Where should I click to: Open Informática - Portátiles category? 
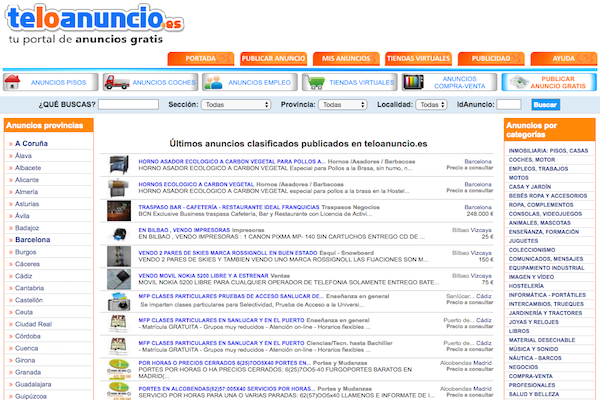click(547, 295)
